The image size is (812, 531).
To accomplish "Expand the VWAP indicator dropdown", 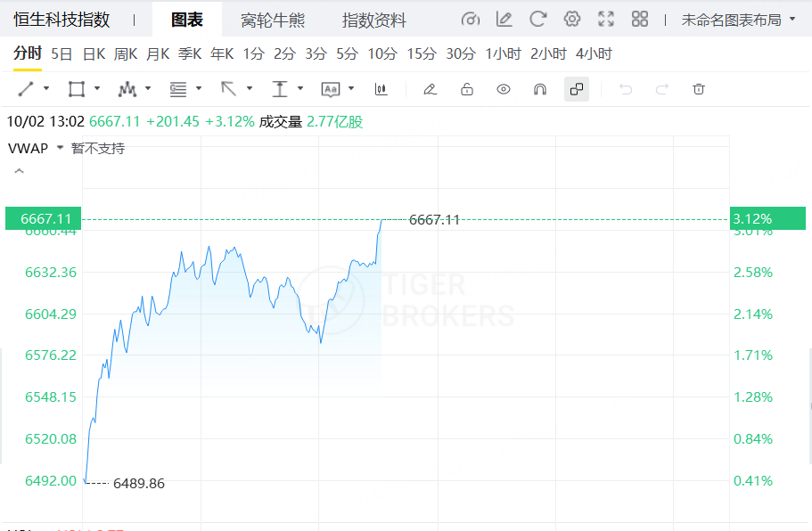I will tap(60, 148).
